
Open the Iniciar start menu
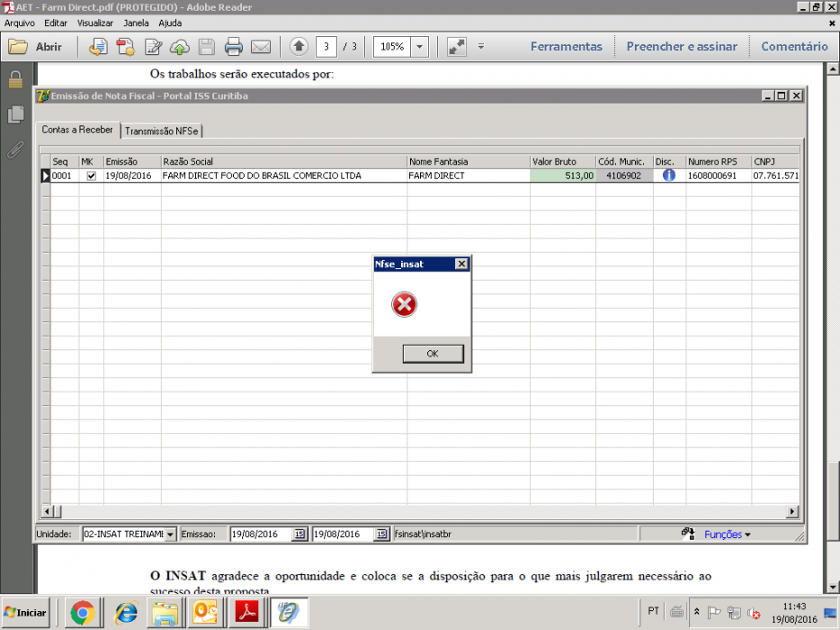pos(25,612)
